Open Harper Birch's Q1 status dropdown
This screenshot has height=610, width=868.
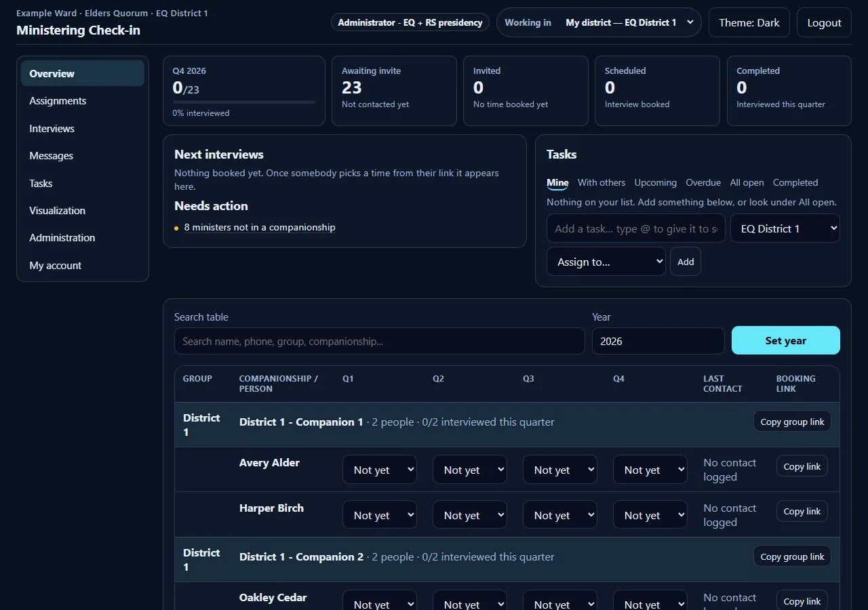click(379, 515)
